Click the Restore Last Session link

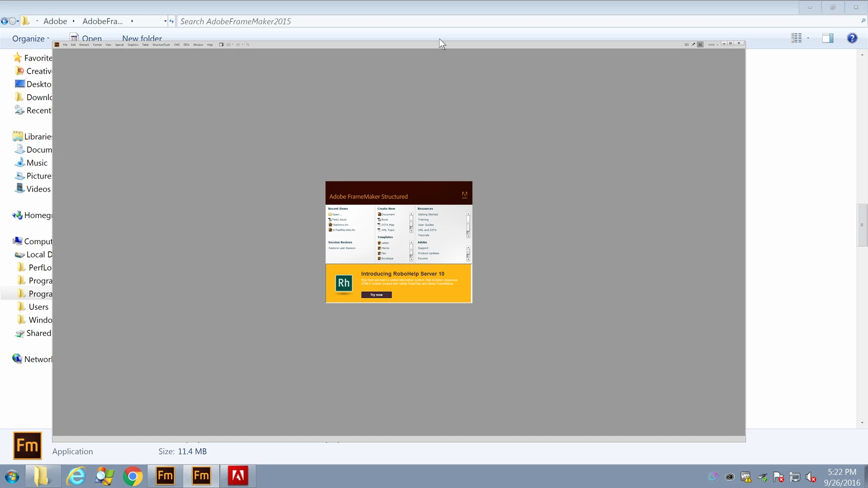[342, 248]
